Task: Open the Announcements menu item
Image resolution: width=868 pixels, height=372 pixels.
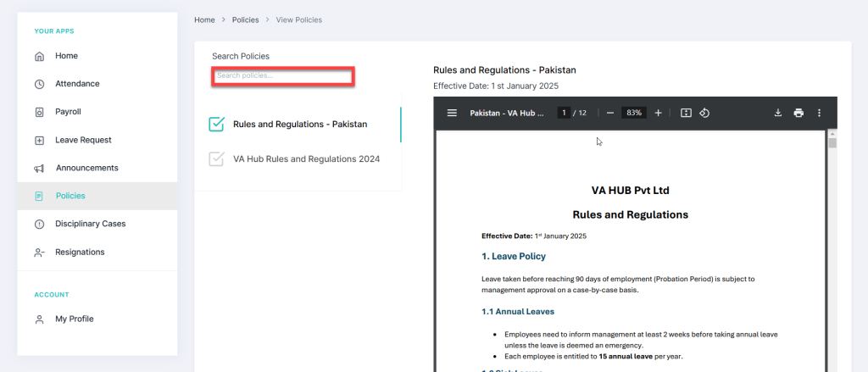Action: [x=97, y=169]
